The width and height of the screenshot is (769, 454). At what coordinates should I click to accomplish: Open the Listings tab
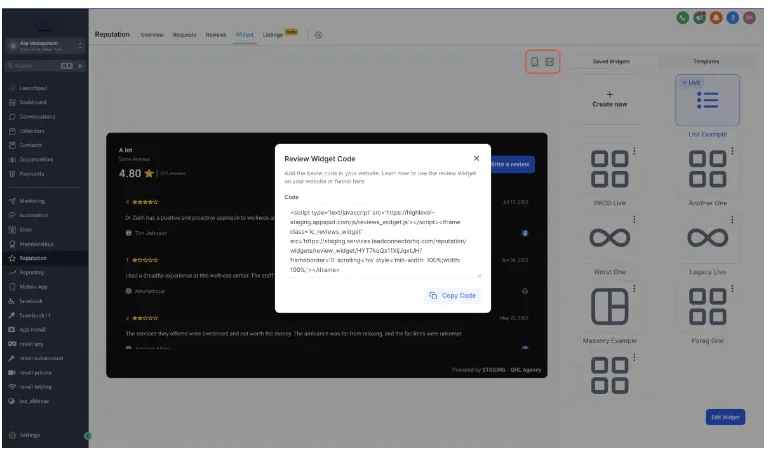pyautogui.click(x=273, y=35)
